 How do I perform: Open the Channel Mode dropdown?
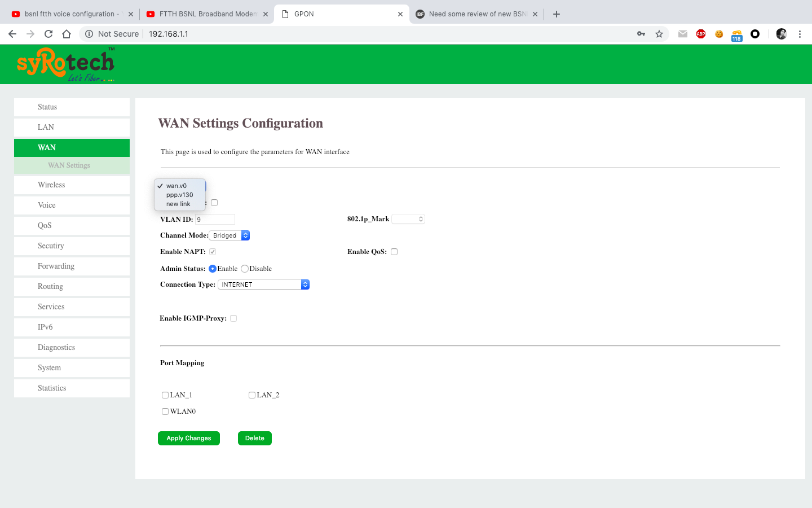(x=230, y=235)
